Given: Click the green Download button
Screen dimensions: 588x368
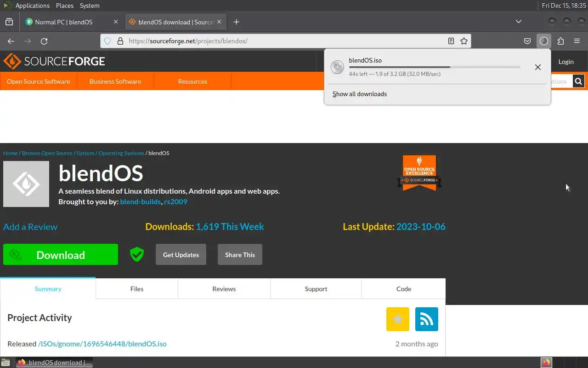Looking at the screenshot, I should pos(61,254).
